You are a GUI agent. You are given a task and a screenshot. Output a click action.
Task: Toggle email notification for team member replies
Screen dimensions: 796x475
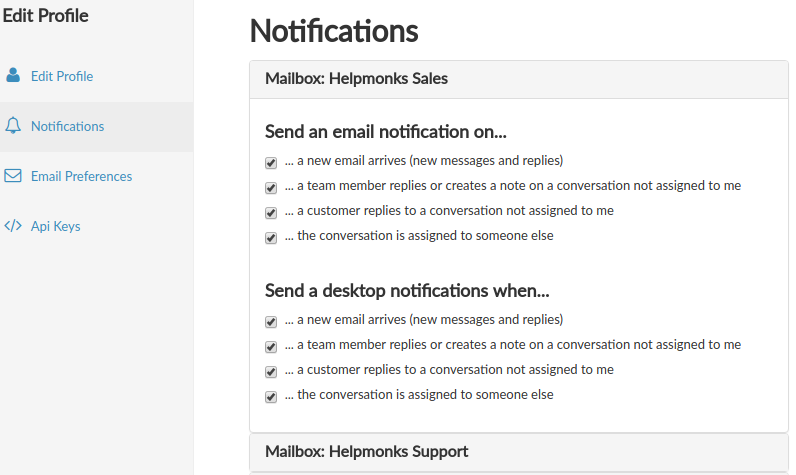tap(271, 187)
